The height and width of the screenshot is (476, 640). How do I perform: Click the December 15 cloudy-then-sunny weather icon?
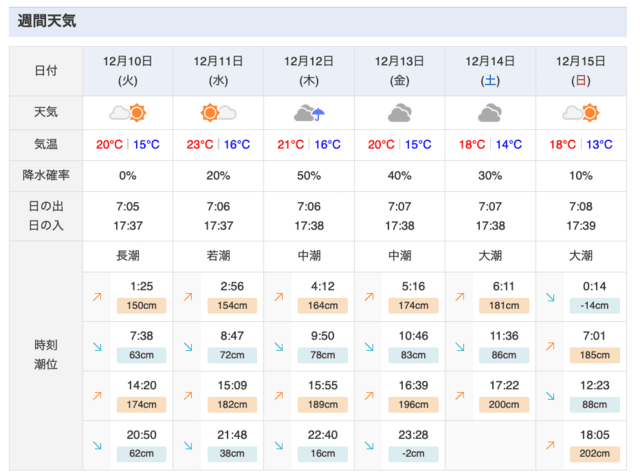click(580, 113)
